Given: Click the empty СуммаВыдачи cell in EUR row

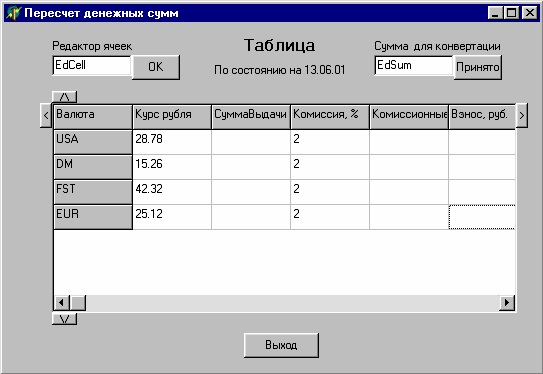Looking at the screenshot, I should click(x=251, y=217).
